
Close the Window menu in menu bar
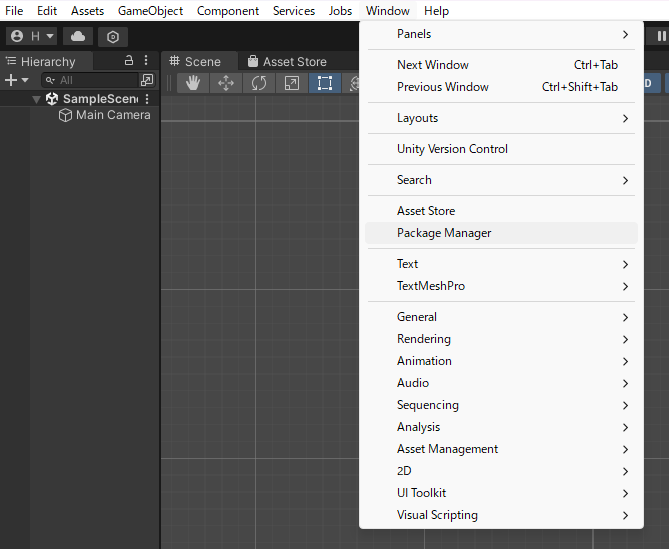pyautogui.click(x=387, y=11)
